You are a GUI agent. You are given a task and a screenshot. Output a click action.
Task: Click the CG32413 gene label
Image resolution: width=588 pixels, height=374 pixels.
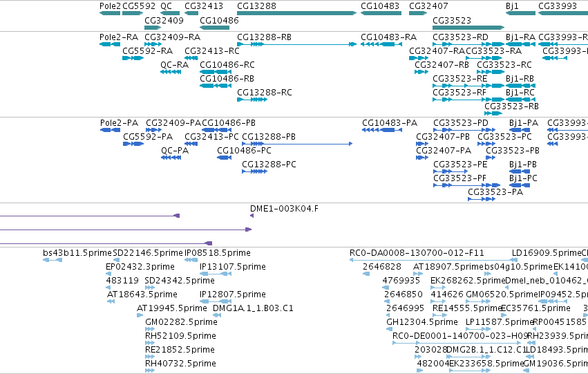pos(204,6)
